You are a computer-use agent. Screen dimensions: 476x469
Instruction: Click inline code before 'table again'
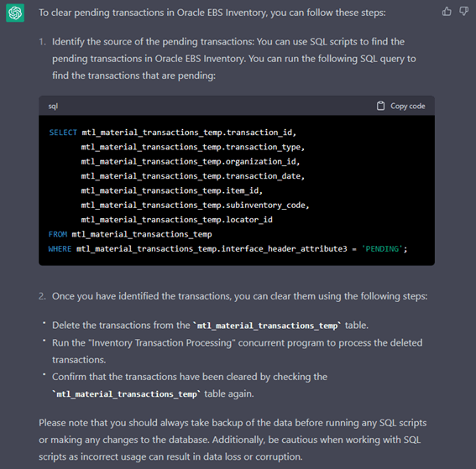(126, 394)
